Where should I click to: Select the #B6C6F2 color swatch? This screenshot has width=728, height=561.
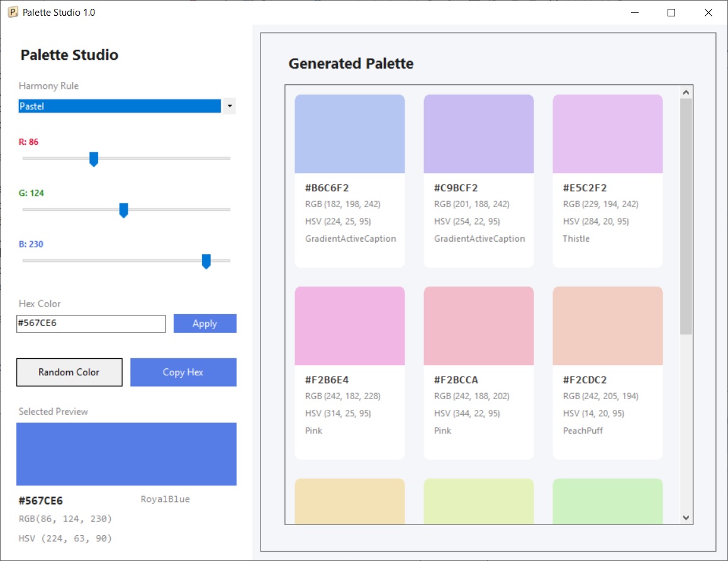pos(350,133)
